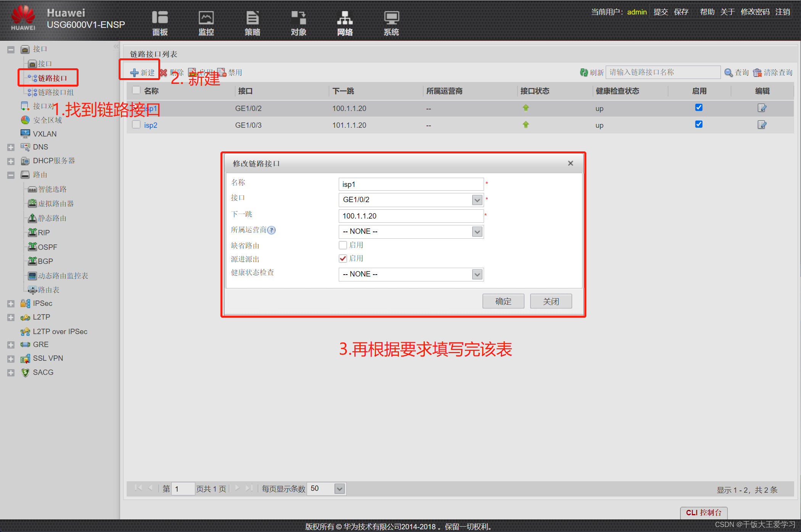801x532 pixels.
Task: Click the 刷新 refresh icon
Action: (x=584, y=72)
